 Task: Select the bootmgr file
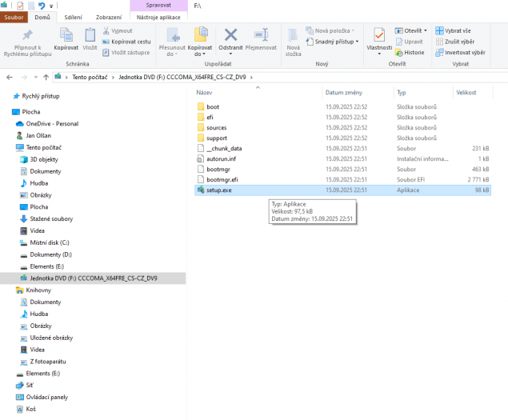pyautogui.click(x=218, y=169)
